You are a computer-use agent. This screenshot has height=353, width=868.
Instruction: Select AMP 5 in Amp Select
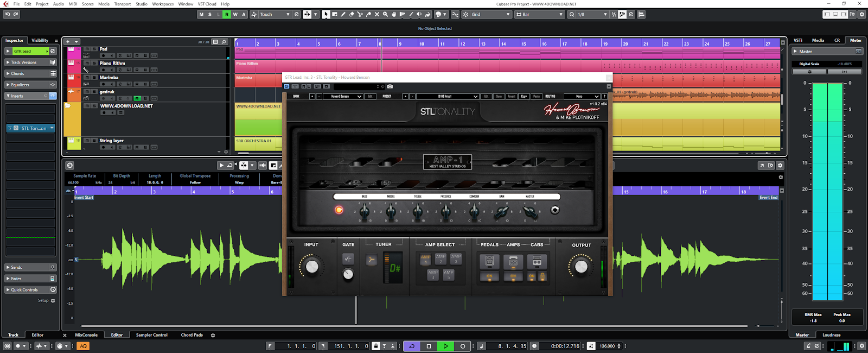click(449, 274)
